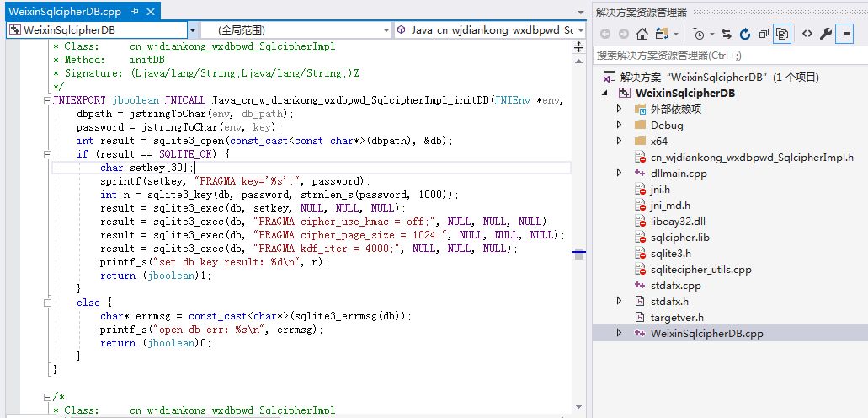Open View Code from Solution Explorer toolbar

[x=807, y=34]
